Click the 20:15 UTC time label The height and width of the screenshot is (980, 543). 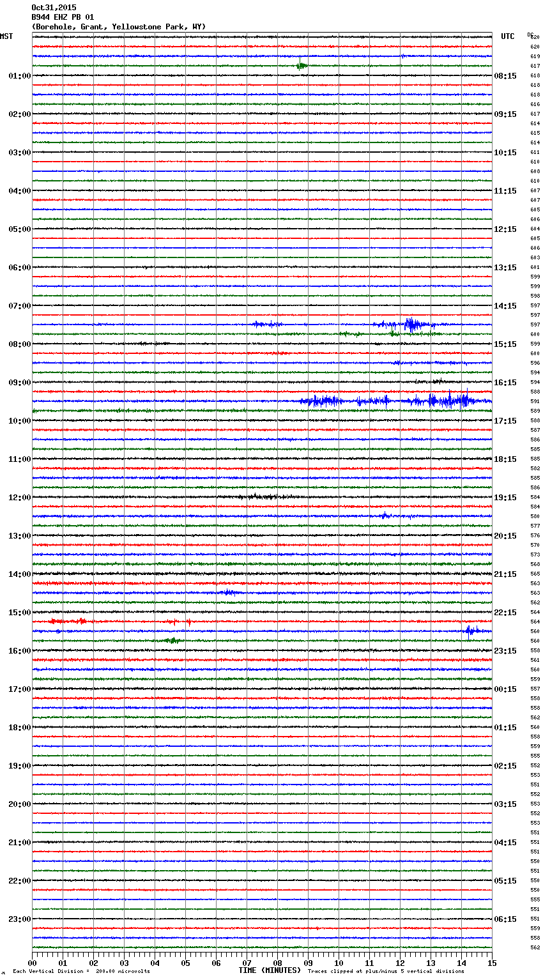(505, 536)
